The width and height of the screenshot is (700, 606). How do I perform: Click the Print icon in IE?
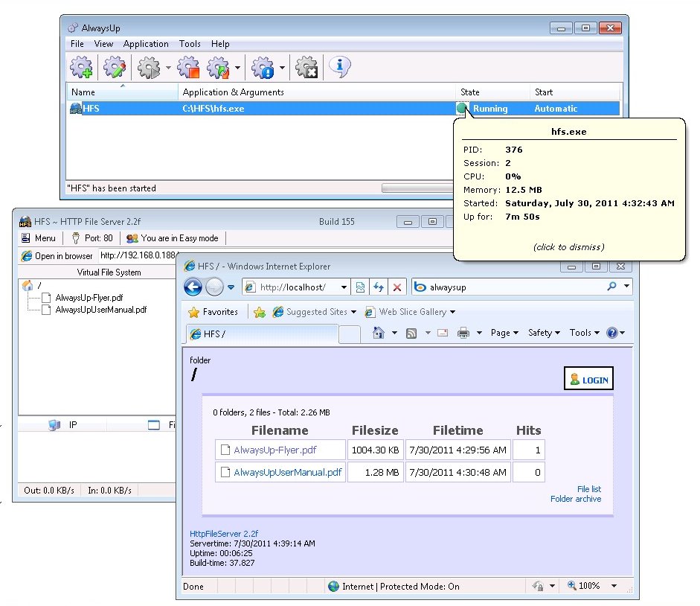pos(463,333)
